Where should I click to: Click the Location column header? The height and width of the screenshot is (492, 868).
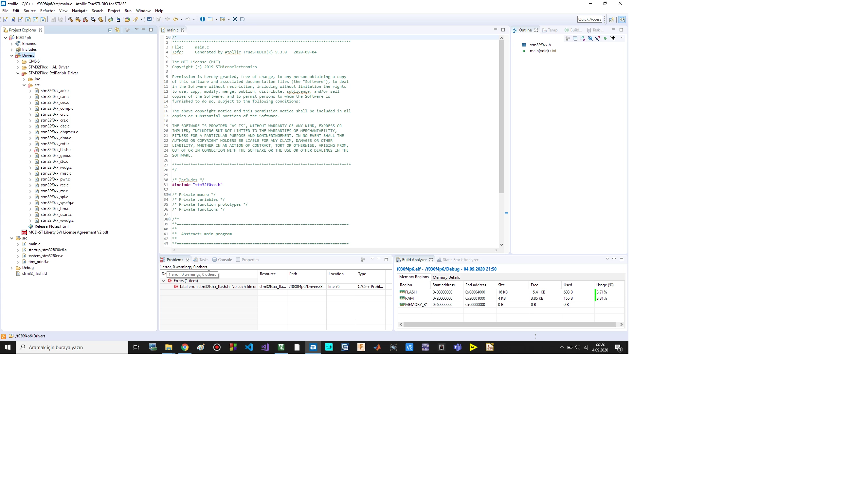point(341,274)
